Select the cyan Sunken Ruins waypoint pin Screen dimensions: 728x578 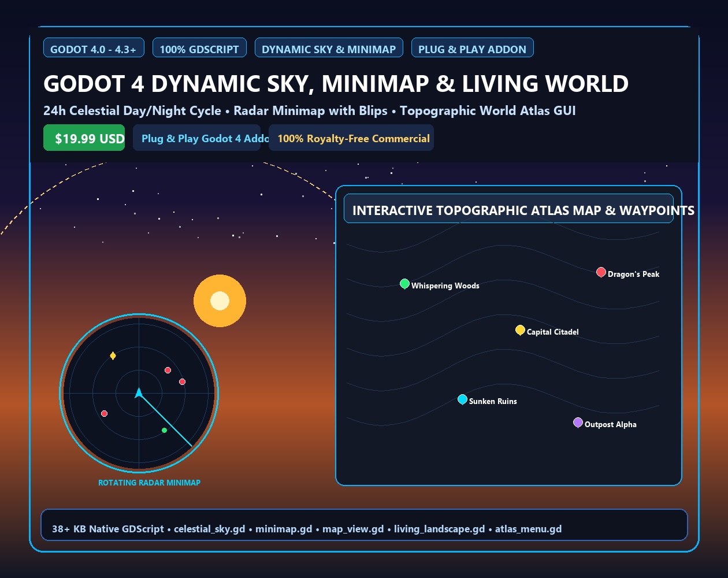(x=462, y=399)
